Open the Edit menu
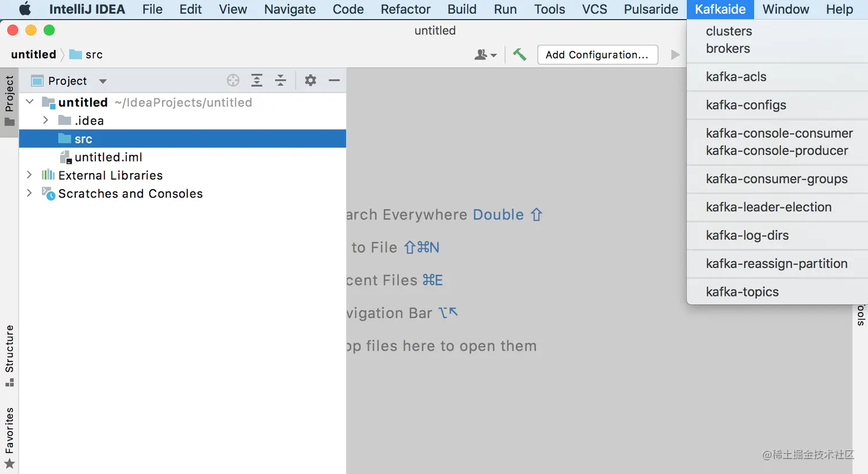The width and height of the screenshot is (868, 474). pyautogui.click(x=191, y=9)
